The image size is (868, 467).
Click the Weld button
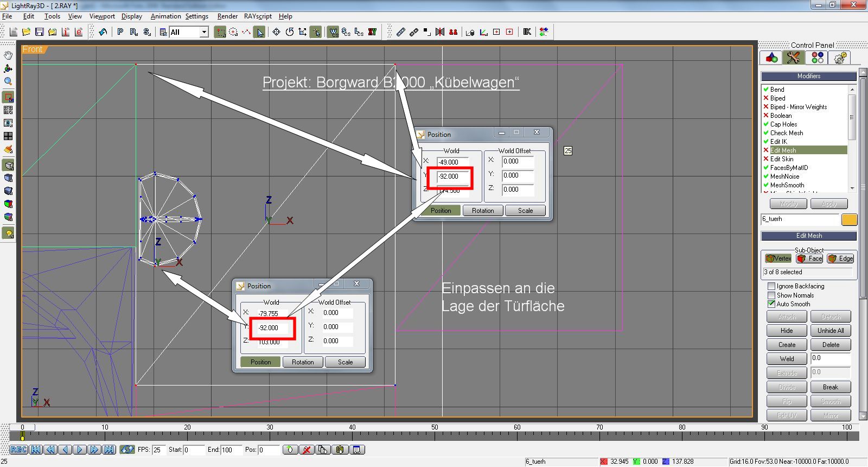[x=787, y=359]
